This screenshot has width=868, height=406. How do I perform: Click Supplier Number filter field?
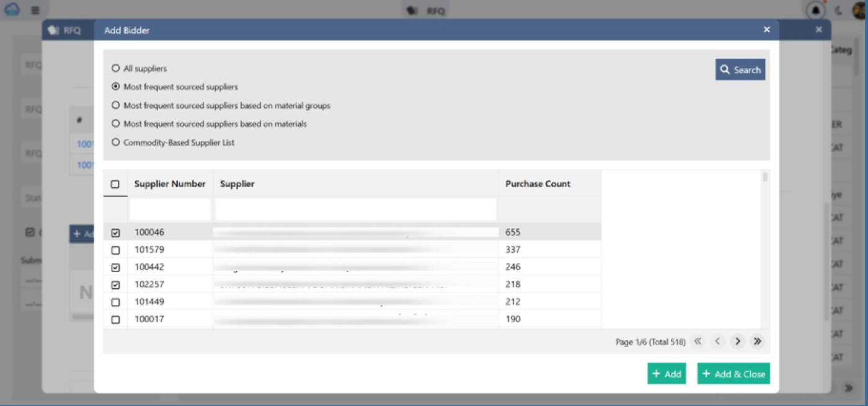pos(170,210)
